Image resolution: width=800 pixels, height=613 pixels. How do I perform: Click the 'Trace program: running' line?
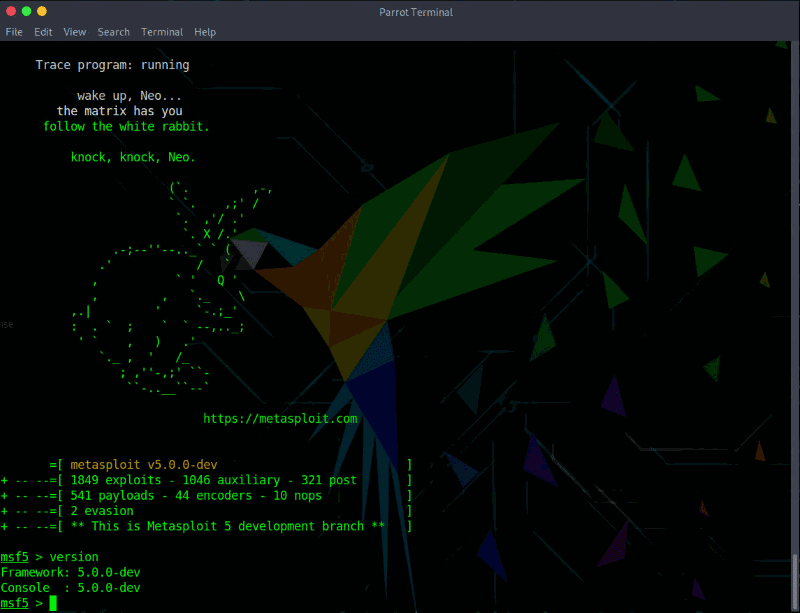click(x=112, y=65)
